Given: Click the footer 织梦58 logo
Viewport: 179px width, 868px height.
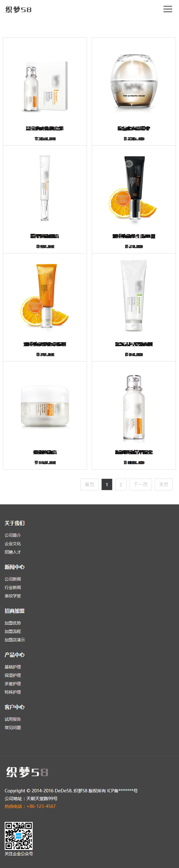Looking at the screenshot, I should point(27,772).
